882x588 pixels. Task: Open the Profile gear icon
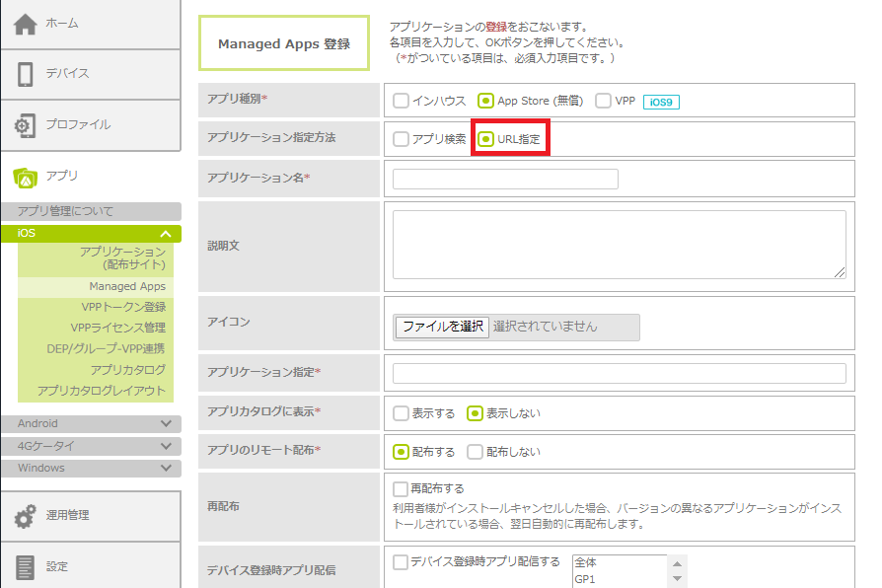click(x=26, y=125)
